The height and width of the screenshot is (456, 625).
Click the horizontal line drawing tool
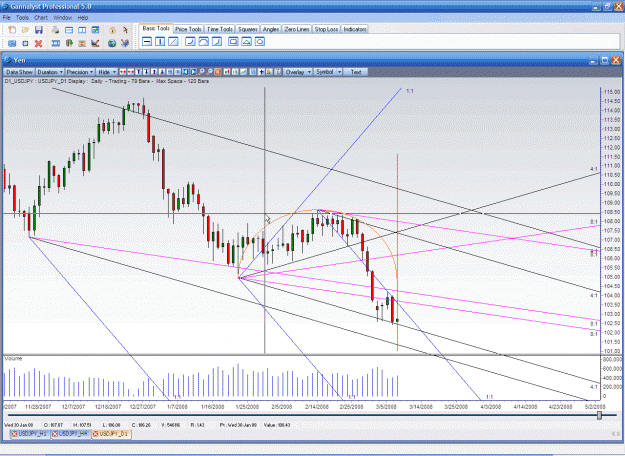[147, 41]
